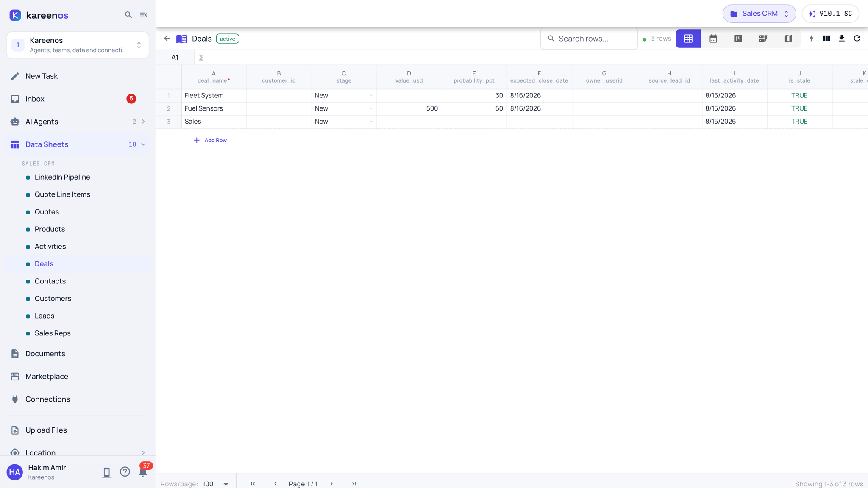
Task: Switch to gallery card view
Action: [763, 39]
